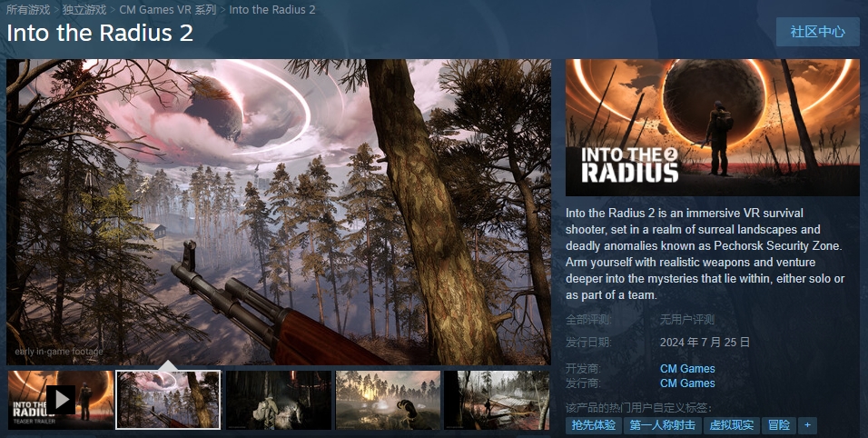The image size is (868, 438).
Task: Select the 虚拟现实 tag
Action: click(x=731, y=425)
